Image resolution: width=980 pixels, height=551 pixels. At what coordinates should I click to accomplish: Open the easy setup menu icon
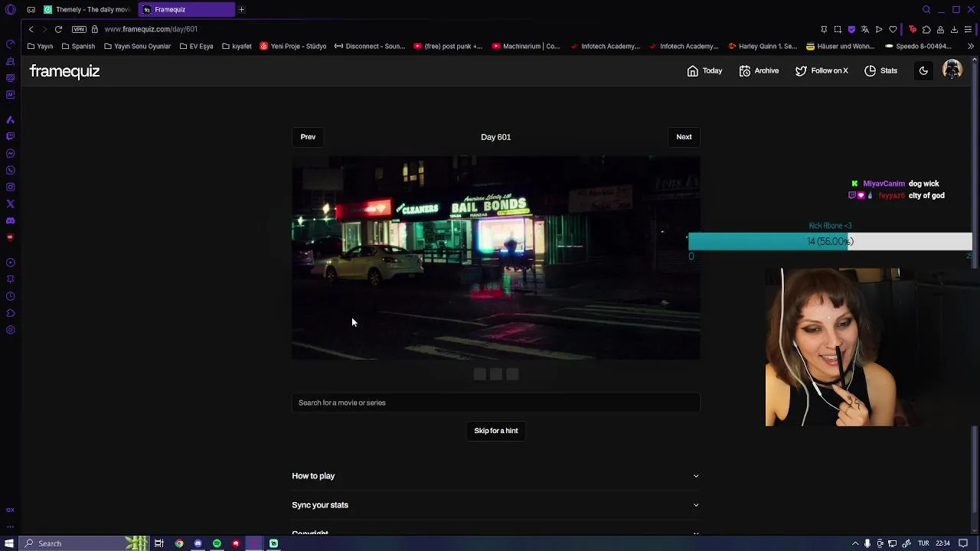[x=968, y=29]
